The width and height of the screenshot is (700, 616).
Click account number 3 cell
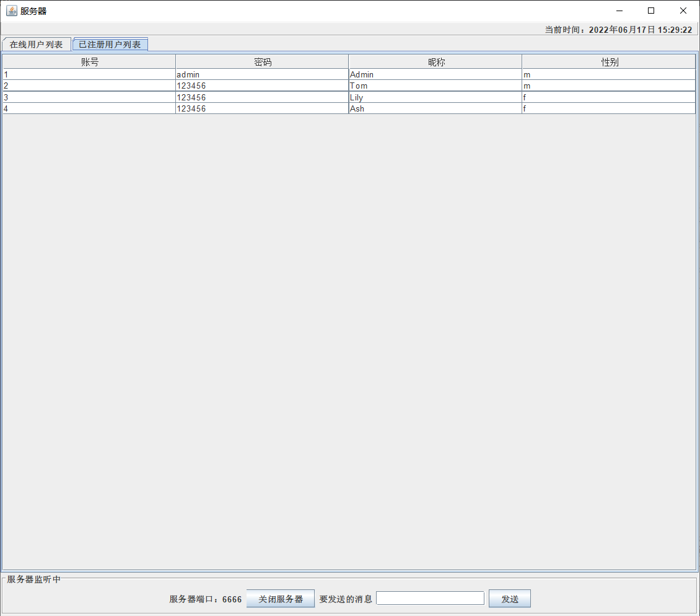coord(89,97)
